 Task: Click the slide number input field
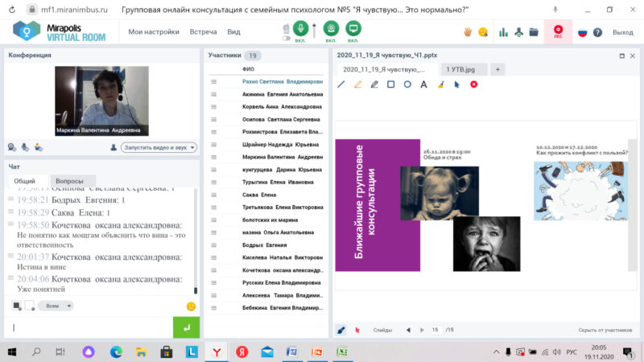[x=436, y=330]
